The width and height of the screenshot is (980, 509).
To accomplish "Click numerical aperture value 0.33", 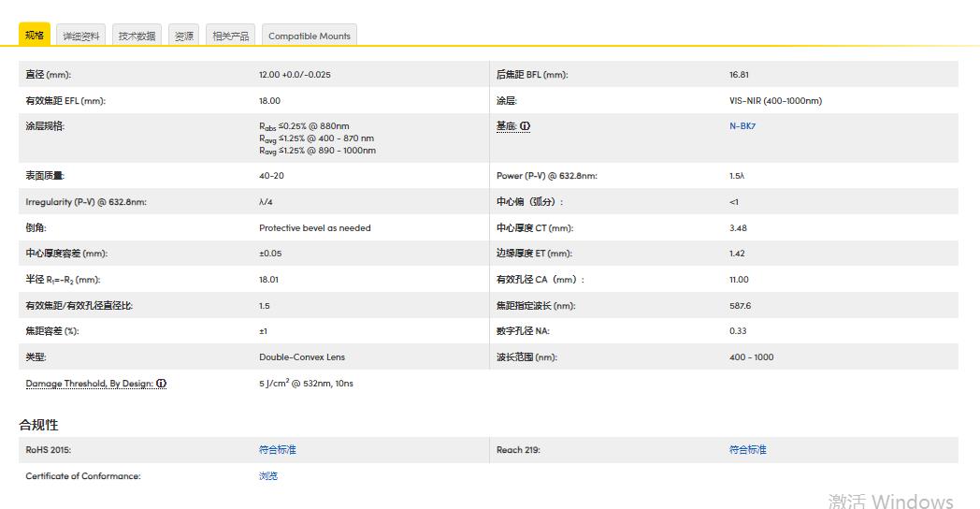I will point(738,331).
